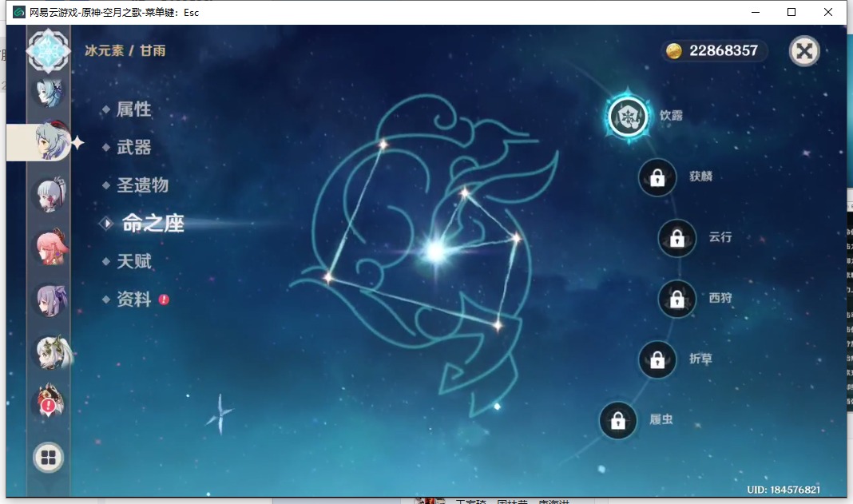Click the red alert badge beside 资料
This screenshot has width=853, height=504.
[x=164, y=300]
